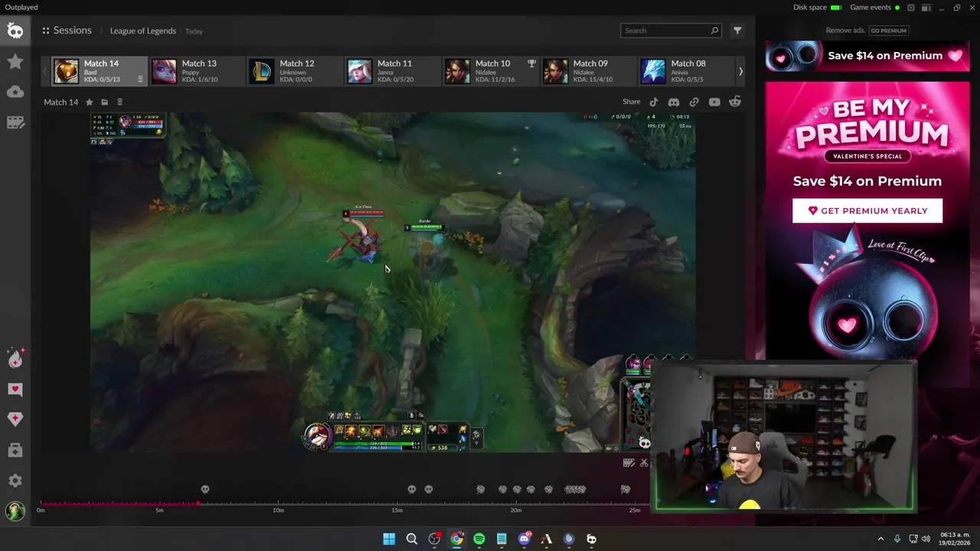
Task: Open the filter funnel button
Action: (x=737, y=31)
